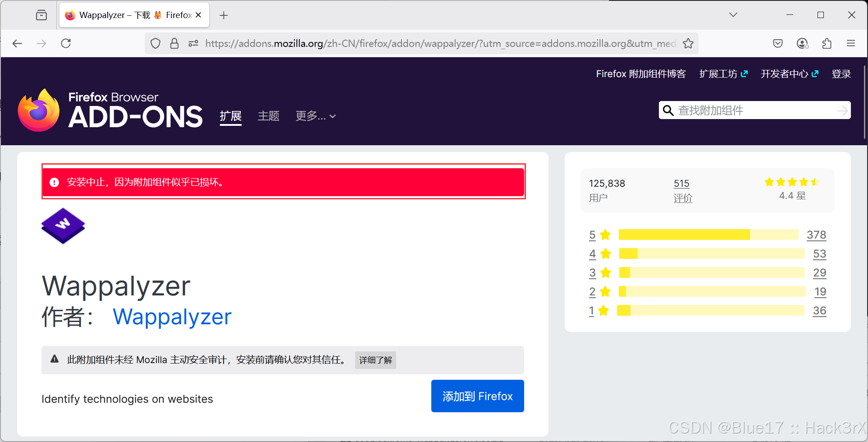This screenshot has width=868, height=442.
Task: Click the 详细了解 button
Action: click(x=375, y=360)
